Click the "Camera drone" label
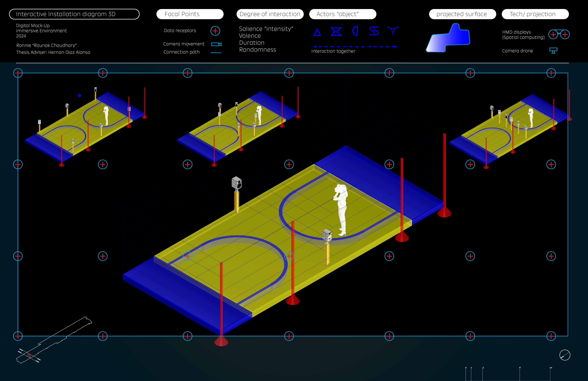This screenshot has width=588, height=381. pos(518,51)
